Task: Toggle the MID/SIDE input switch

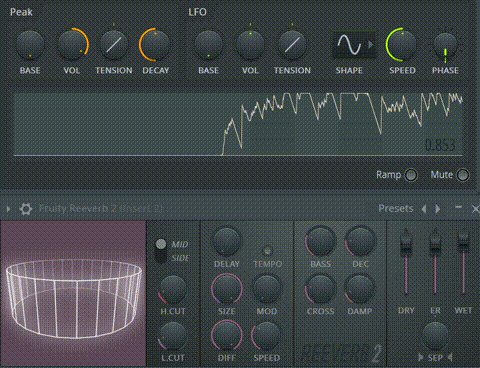Action: pos(161,251)
